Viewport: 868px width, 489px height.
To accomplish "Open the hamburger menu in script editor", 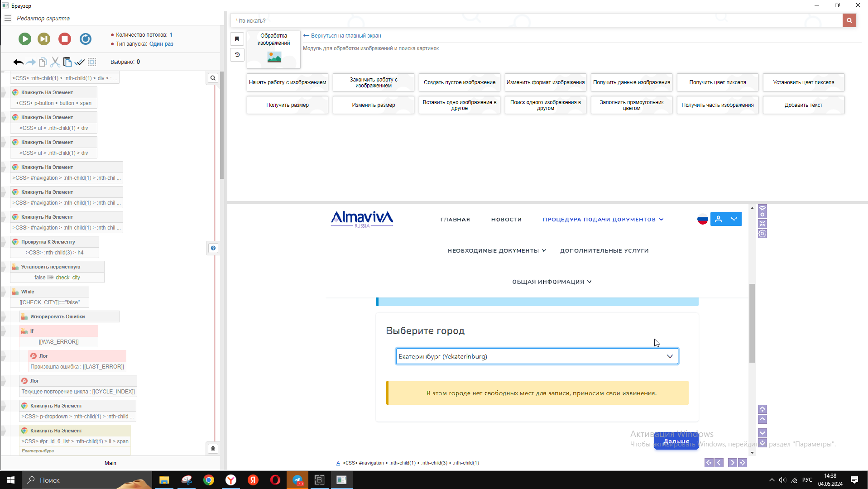I will tap(8, 19).
